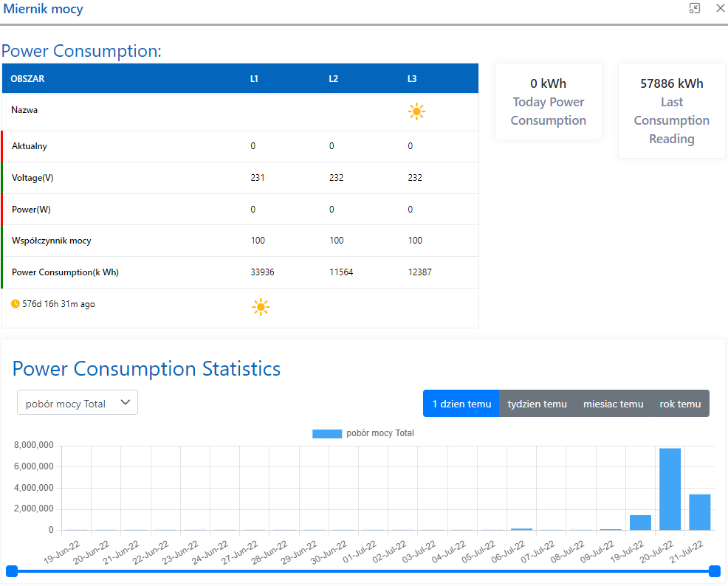Click the left handle of the range slider
The image size is (728, 586).
tap(12, 571)
